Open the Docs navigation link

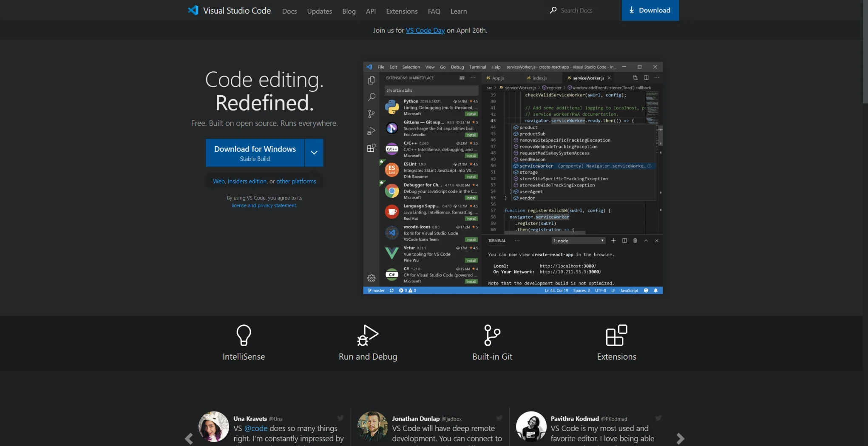point(289,11)
